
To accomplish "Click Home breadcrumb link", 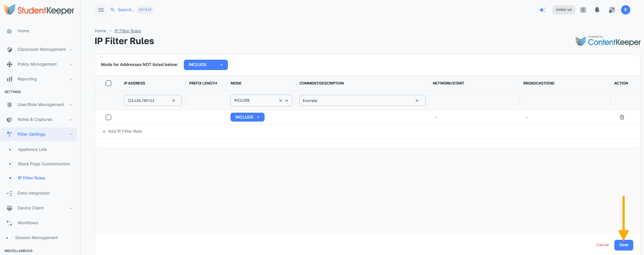I will pos(100,31).
